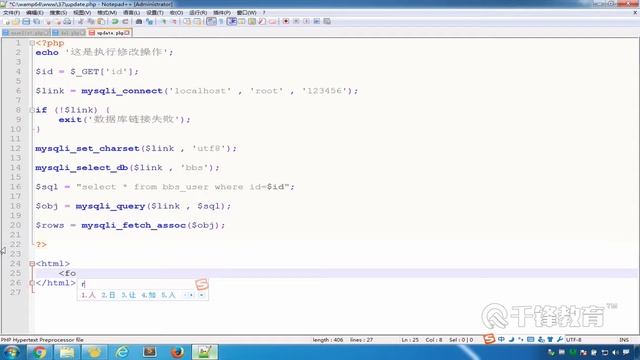Image resolution: width=640 pixels, height=360 pixels.
Task: Toggle INS insert mode in status bar
Action: [624, 340]
